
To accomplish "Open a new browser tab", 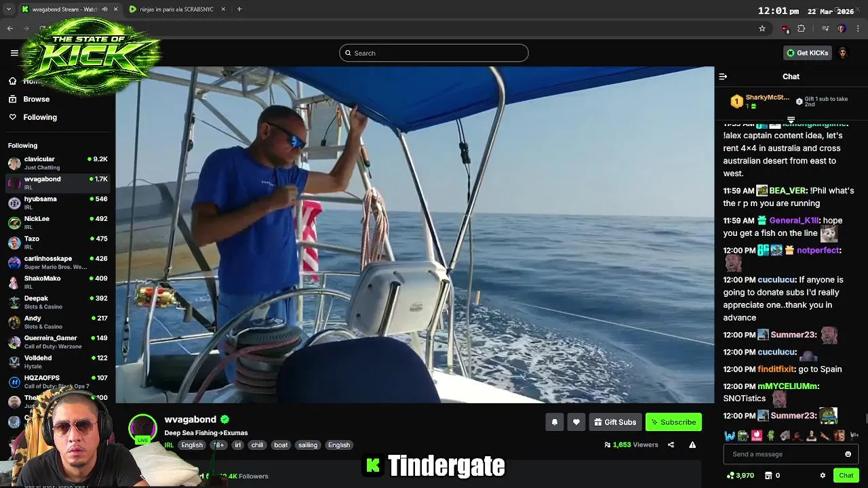I will (x=239, y=9).
